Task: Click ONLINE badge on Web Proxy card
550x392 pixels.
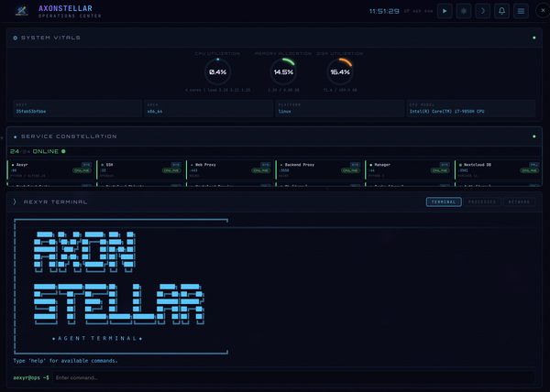Action: (261, 170)
